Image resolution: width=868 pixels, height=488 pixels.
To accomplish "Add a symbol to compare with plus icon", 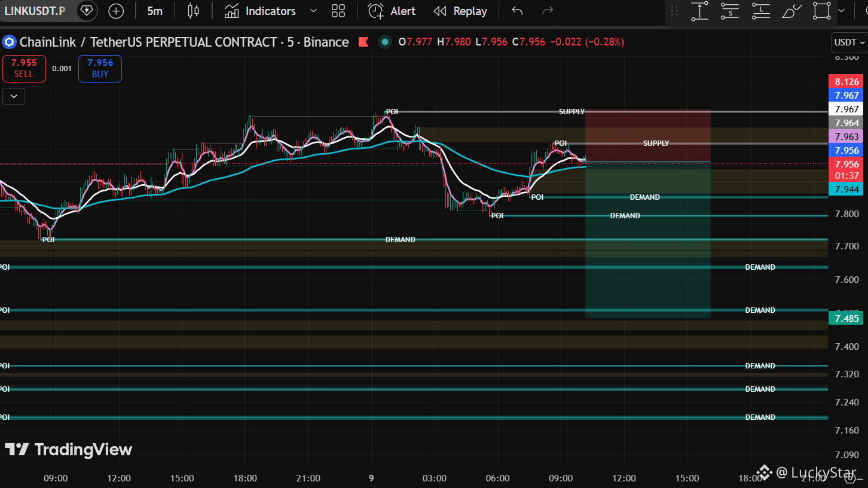I will (x=116, y=11).
